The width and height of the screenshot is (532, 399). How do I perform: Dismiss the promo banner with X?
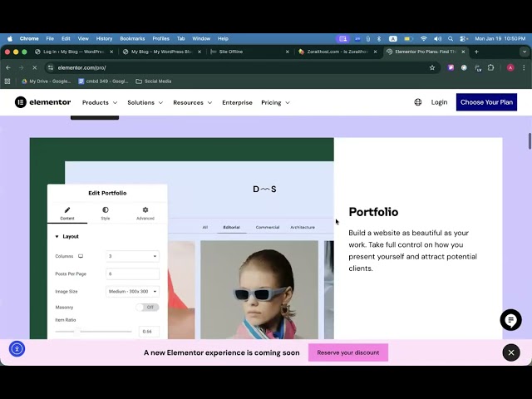(511, 352)
